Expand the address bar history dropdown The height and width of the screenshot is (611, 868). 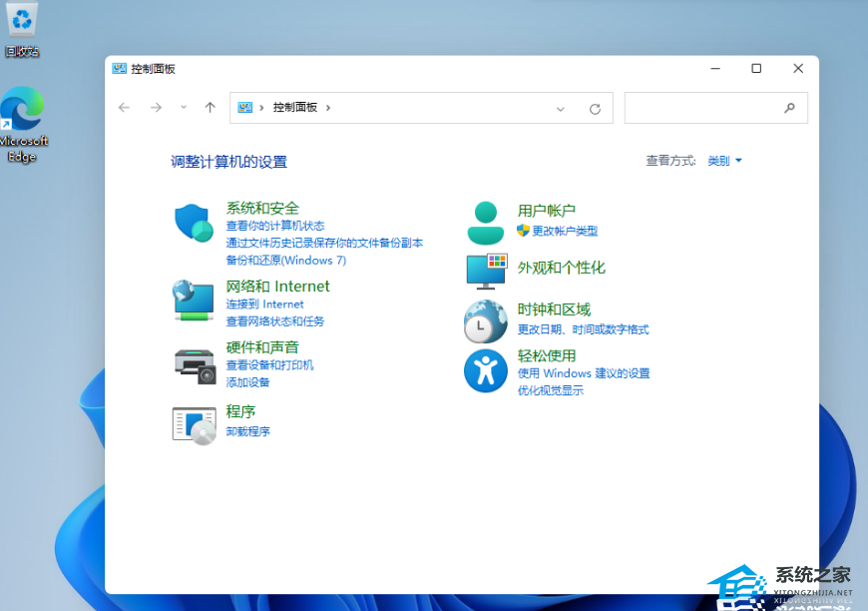point(561,108)
